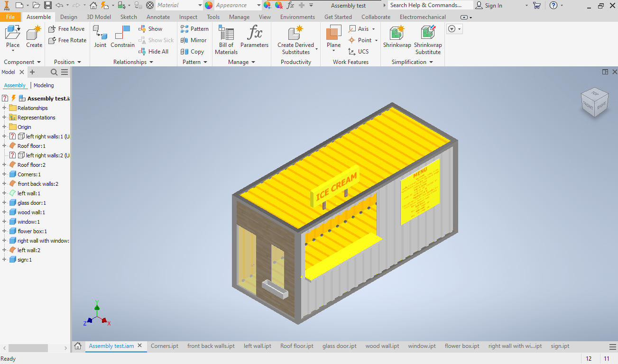
Task: Select the Create component tool
Action: point(34,37)
